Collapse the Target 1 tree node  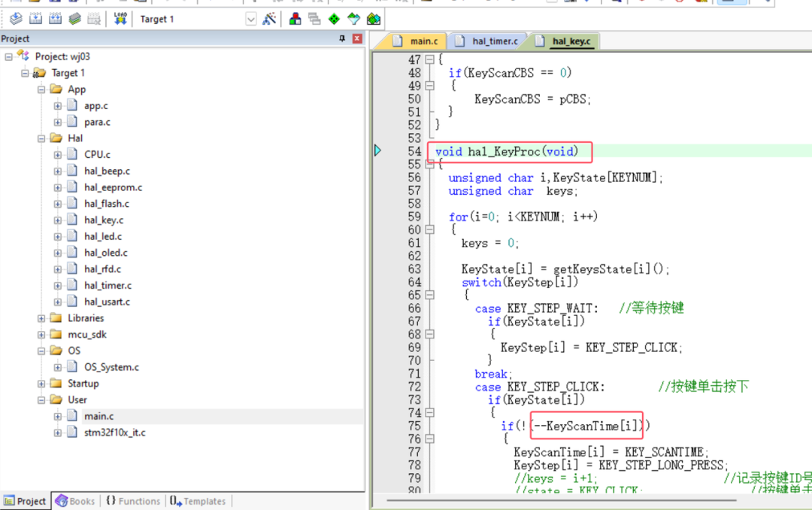25,73
